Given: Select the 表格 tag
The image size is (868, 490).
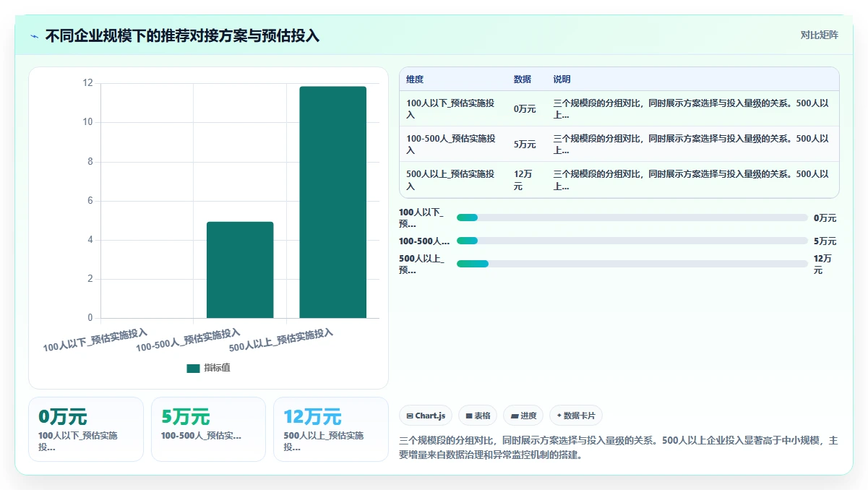Looking at the screenshot, I should point(478,416).
